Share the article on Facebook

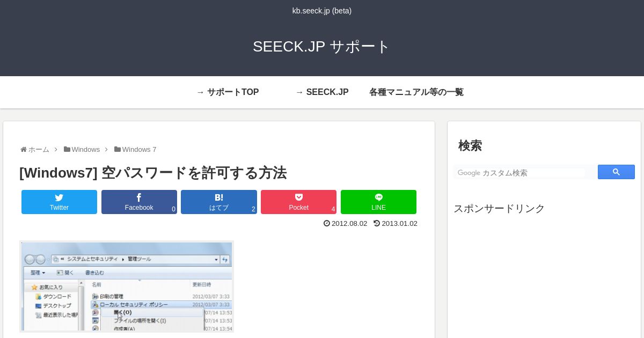[139, 202]
